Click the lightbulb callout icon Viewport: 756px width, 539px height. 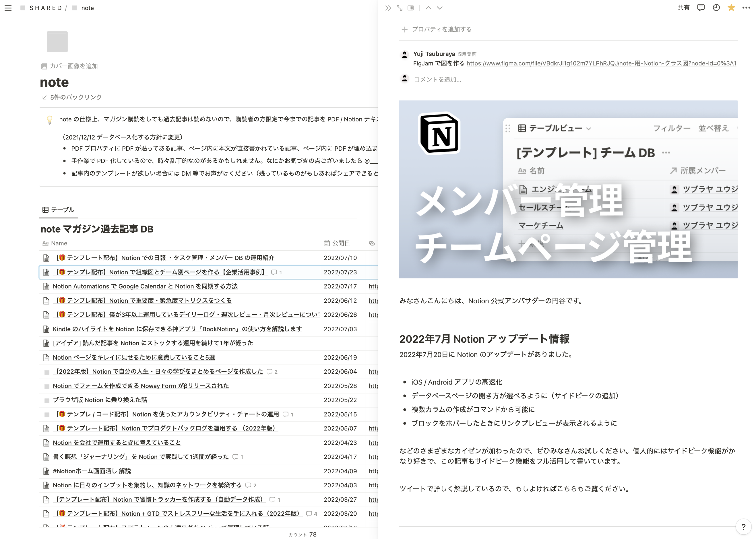(49, 119)
